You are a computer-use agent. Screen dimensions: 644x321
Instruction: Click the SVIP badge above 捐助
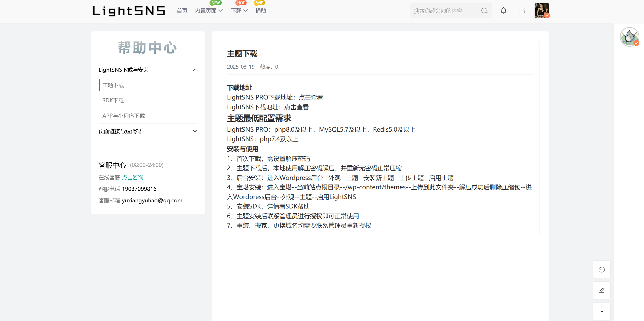click(x=259, y=3)
